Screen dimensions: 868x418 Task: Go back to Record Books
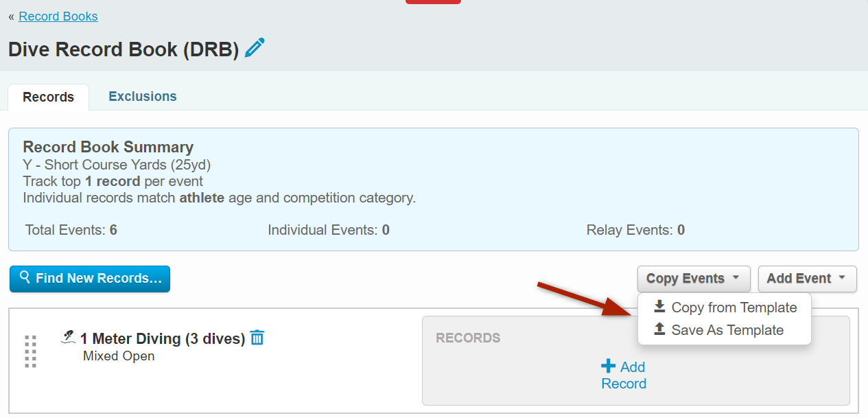[x=58, y=16]
